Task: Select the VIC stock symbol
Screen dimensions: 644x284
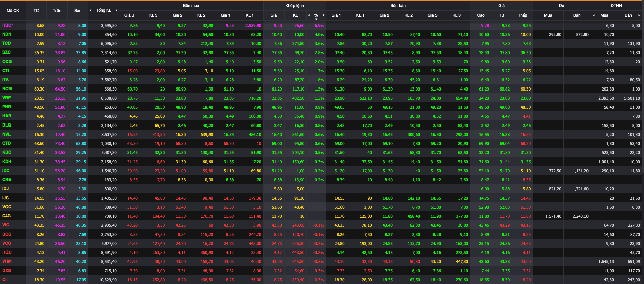Action: [x=6, y=225]
